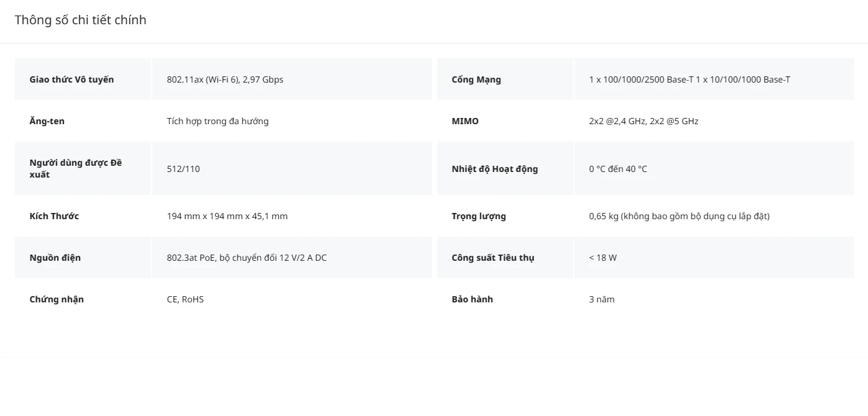
Task: Click the 'Thông số chi tiết chính' heading
Action: click(81, 20)
